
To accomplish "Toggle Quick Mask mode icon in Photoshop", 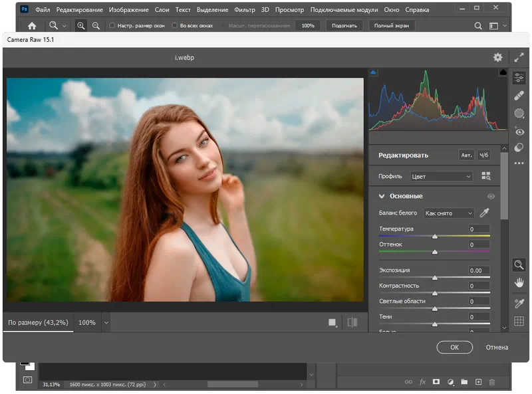I will pyautogui.click(x=27, y=380).
